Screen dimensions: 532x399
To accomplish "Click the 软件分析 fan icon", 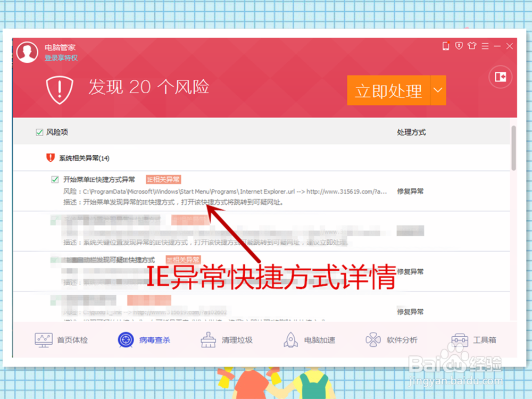I will (x=373, y=339).
